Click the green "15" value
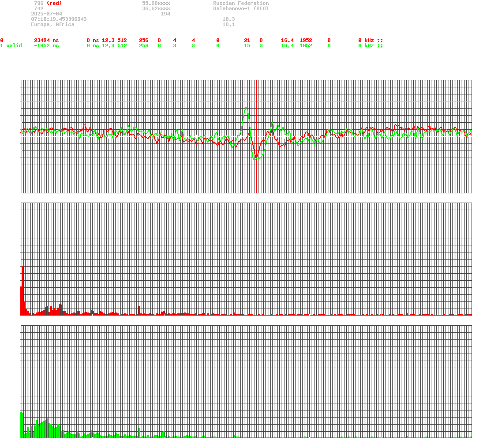Image resolution: width=483 pixels, height=448 pixels. pos(247,45)
